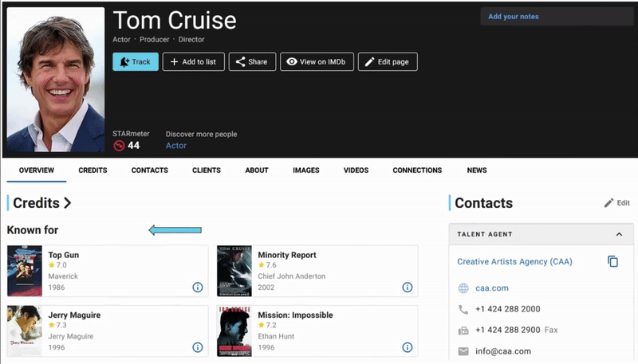Open the Credits section heading chevron

coord(68,203)
